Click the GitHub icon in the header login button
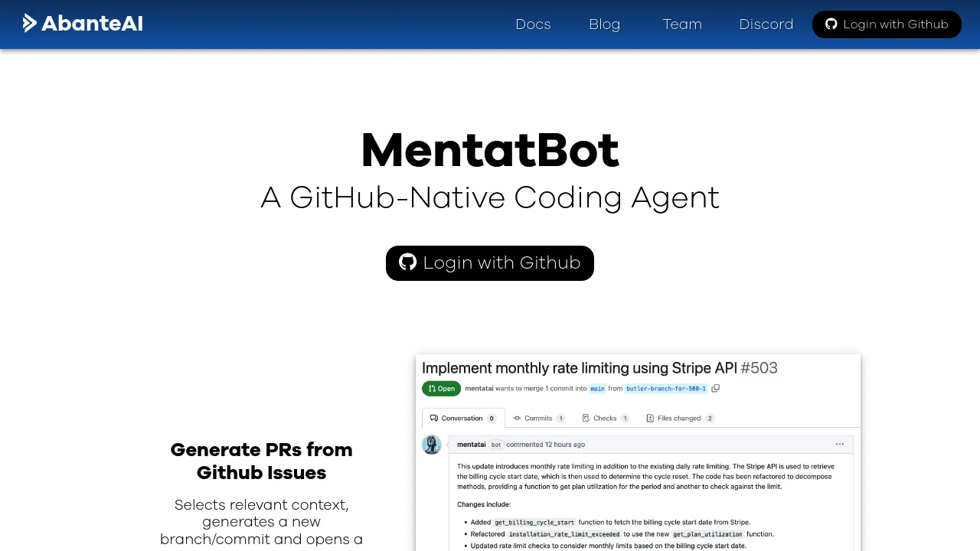 (x=831, y=24)
